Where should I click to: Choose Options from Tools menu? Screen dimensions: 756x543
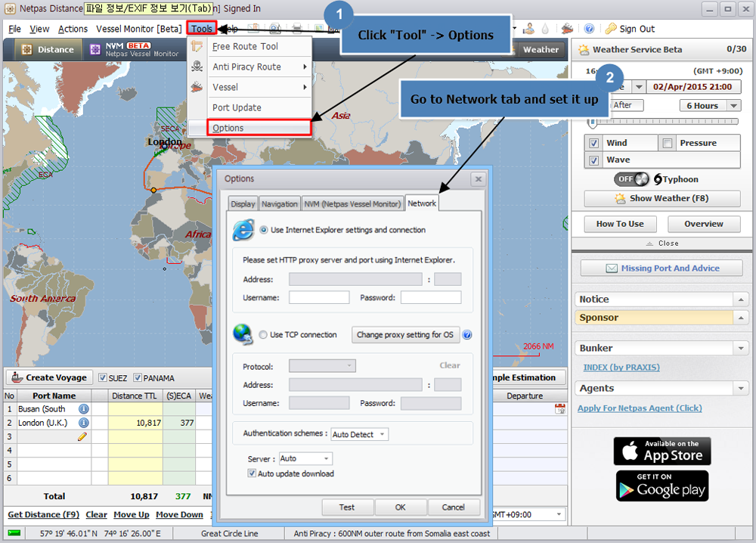pyautogui.click(x=259, y=128)
